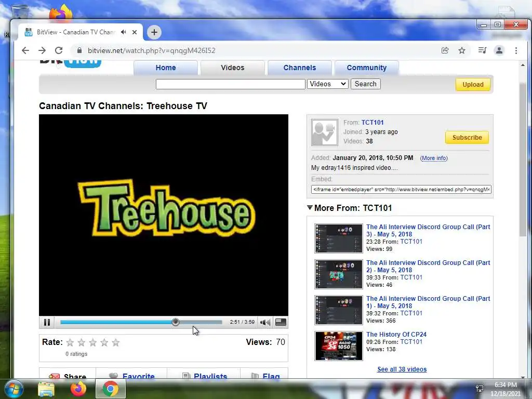The width and height of the screenshot is (532, 399).
Task: Click the Chrome taskbar icon
Action: 111,389
